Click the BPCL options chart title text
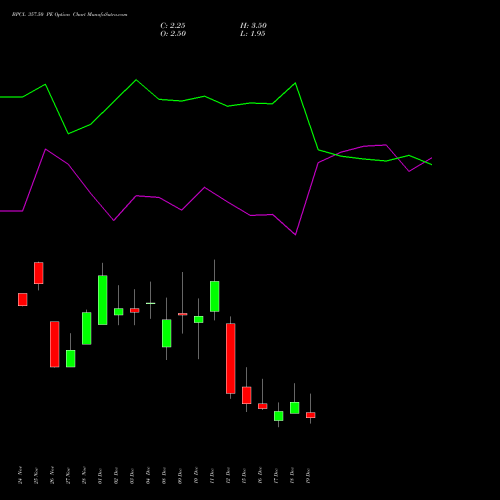 (69, 15)
